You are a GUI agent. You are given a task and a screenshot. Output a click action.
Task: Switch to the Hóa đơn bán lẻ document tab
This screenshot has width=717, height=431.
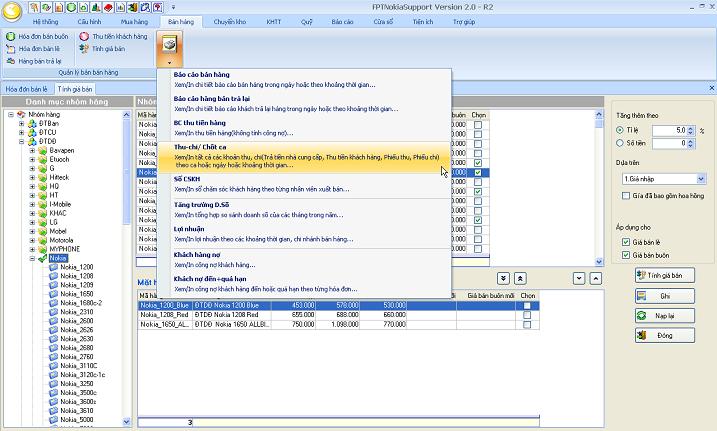pyautogui.click(x=27, y=89)
